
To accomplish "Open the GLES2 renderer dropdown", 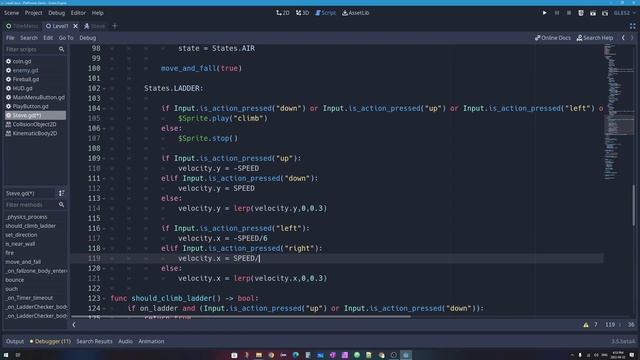I will pyautogui.click(x=624, y=13).
